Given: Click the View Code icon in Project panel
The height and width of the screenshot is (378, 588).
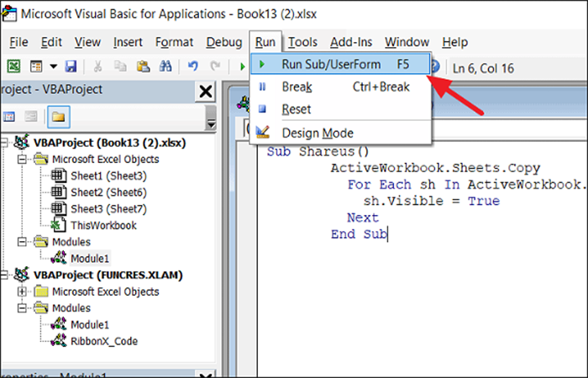Looking at the screenshot, I should (8, 117).
